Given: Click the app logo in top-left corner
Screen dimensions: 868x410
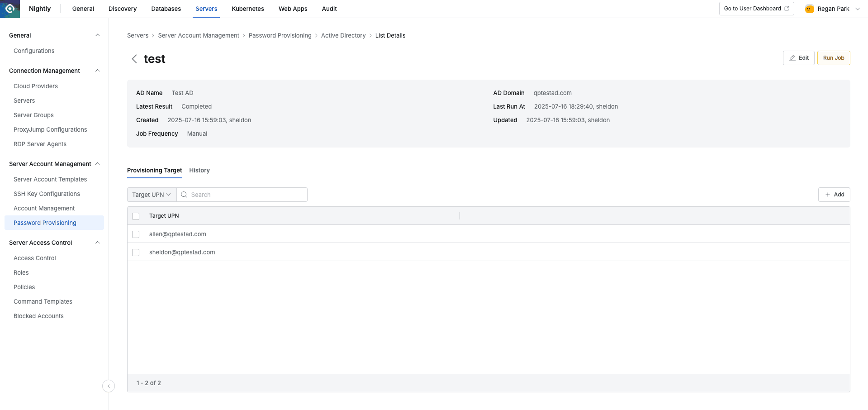Looking at the screenshot, I should pos(9,9).
